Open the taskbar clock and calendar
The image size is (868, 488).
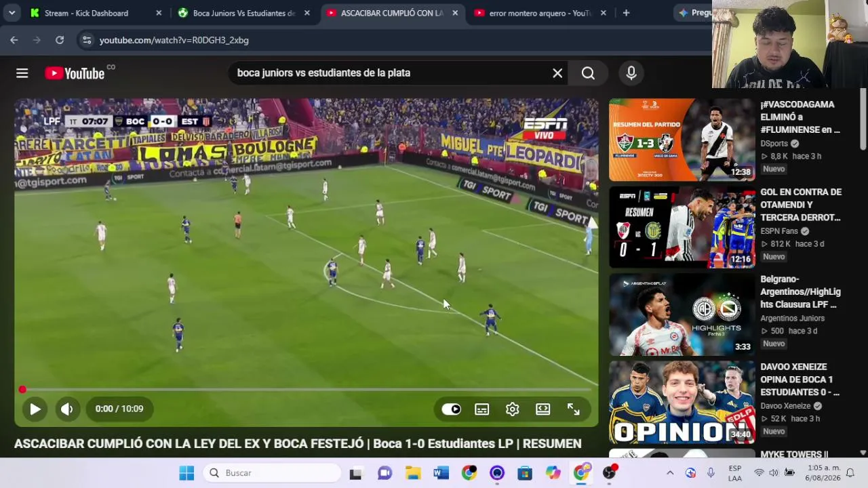tap(823, 473)
